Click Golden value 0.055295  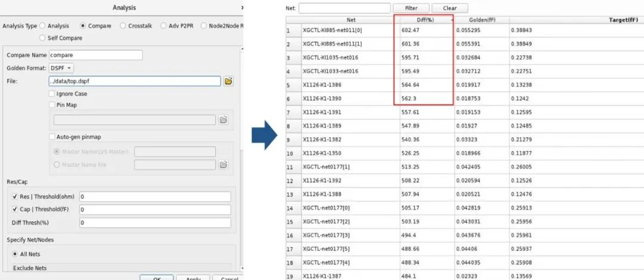coord(468,30)
